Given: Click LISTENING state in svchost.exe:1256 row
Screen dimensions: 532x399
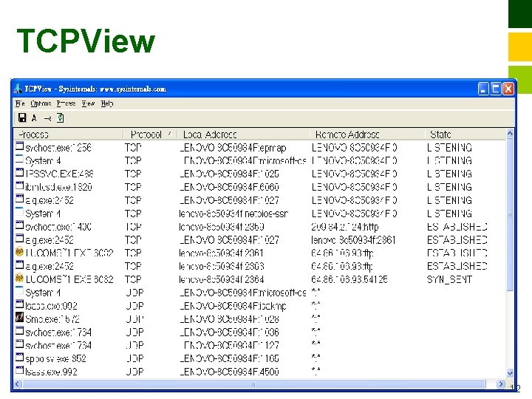Looking at the screenshot, I should pos(449,148).
